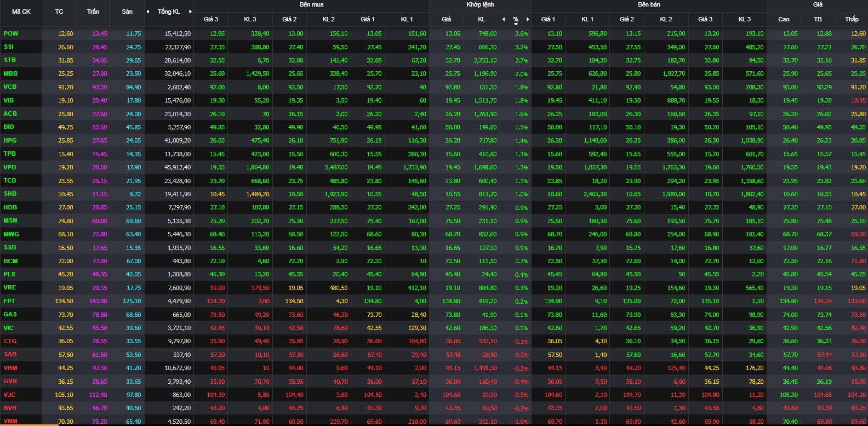Select the BCM ticker symbol
This screenshot has width=868, height=426.
10,261
